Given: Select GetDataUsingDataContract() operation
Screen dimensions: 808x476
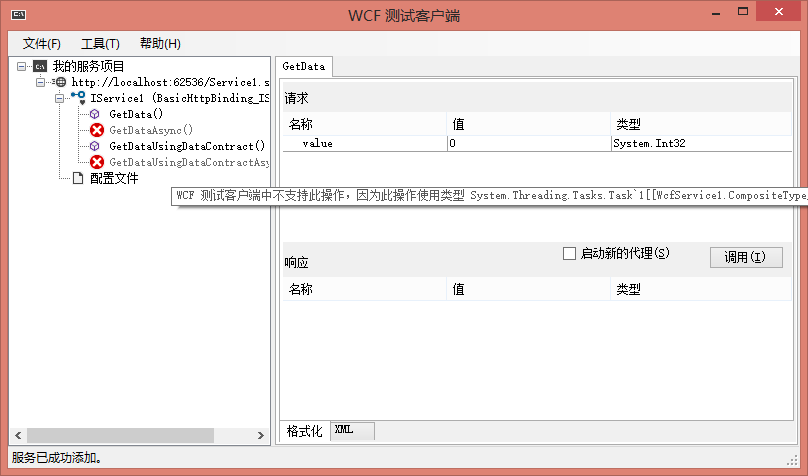Looking at the screenshot, I should (188, 146).
